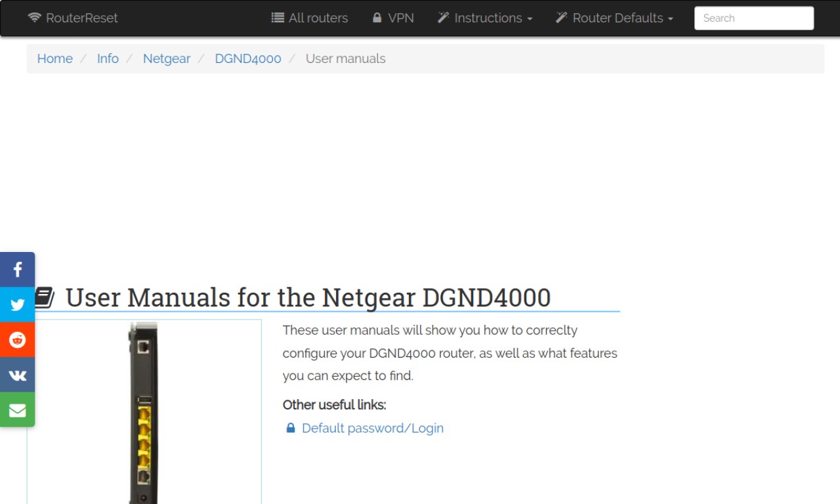840x504 pixels.
Task: Click User manuals breadcrumb text
Action: pos(346,58)
